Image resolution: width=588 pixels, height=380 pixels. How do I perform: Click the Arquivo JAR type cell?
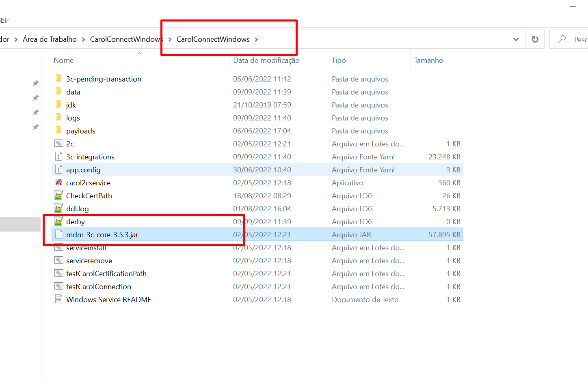point(352,235)
